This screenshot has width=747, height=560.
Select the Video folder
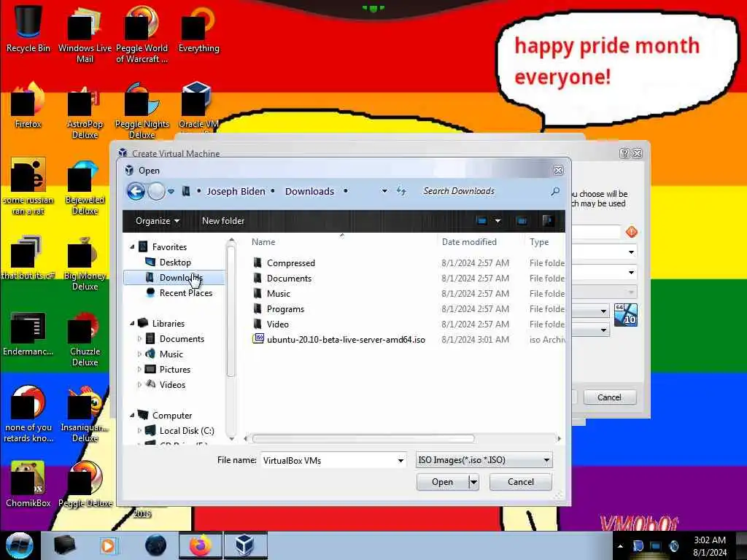277,324
